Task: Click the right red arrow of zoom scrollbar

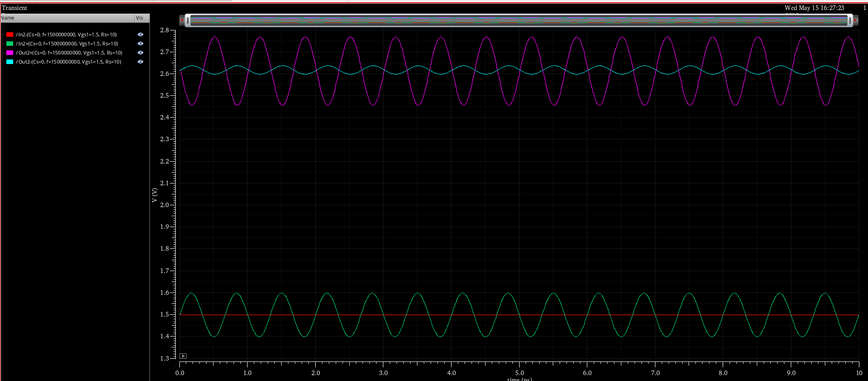Action: 856,20
